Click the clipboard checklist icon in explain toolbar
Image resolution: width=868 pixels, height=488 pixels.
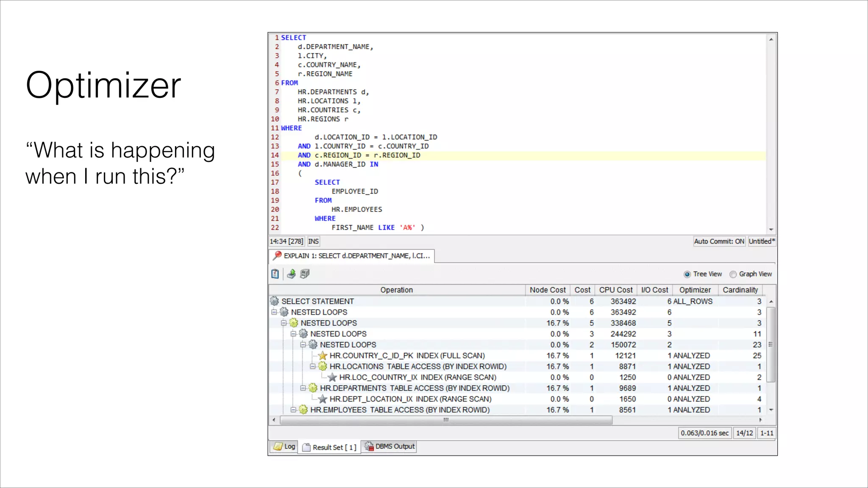[275, 274]
